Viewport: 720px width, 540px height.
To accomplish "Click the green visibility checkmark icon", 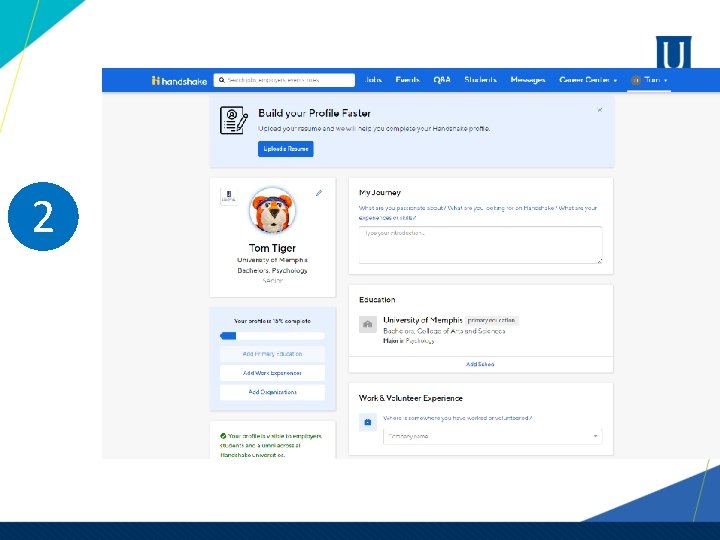I will pyautogui.click(x=223, y=436).
